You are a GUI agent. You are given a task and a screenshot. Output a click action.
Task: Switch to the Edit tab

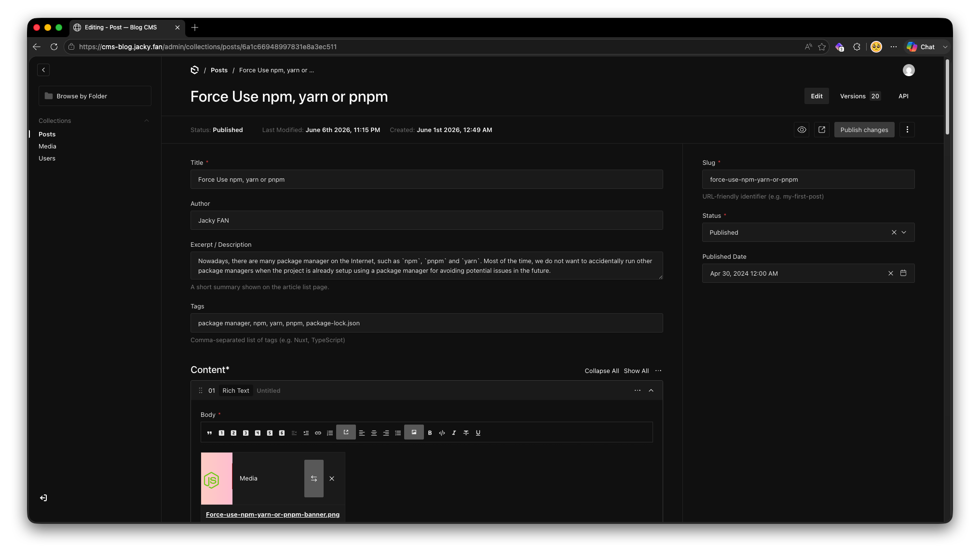point(817,96)
